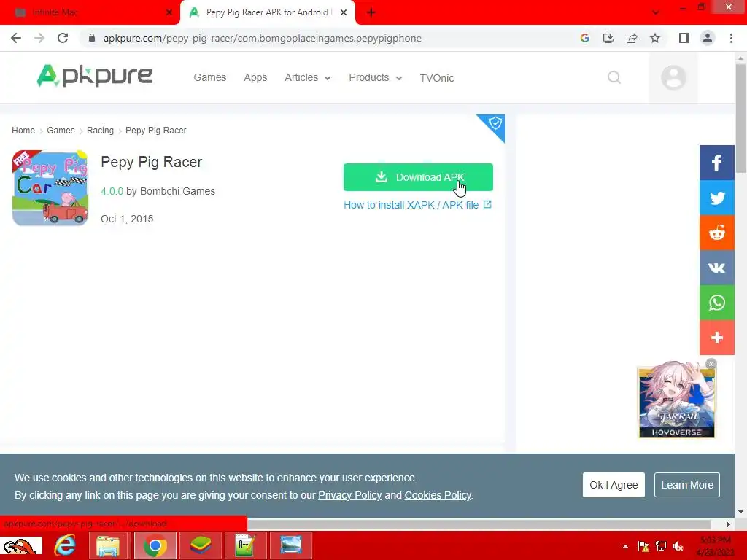Image resolution: width=747 pixels, height=560 pixels.
Task: Click the Start button on the taskbar
Action: pyautogui.click(x=21, y=546)
